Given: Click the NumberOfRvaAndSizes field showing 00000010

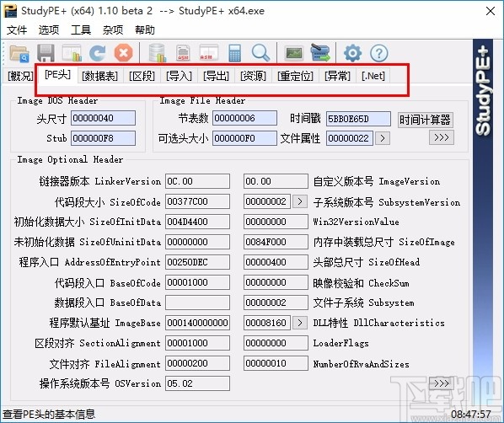Looking at the screenshot, I should [276, 363].
